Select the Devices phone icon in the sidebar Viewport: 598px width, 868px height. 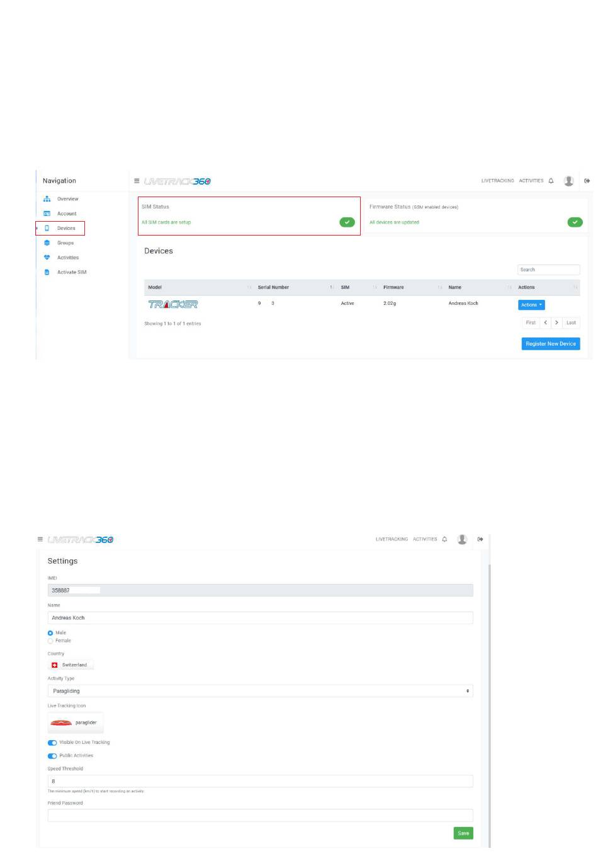47,228
